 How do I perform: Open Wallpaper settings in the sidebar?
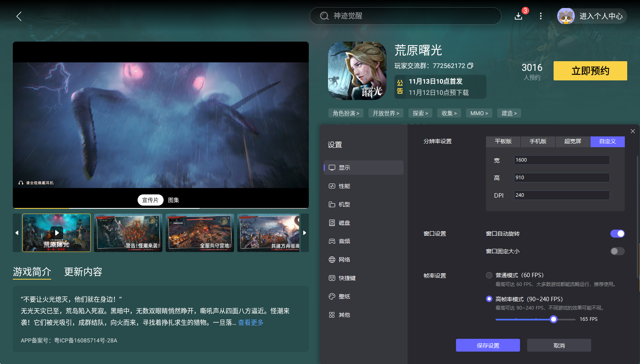(344, 296)
